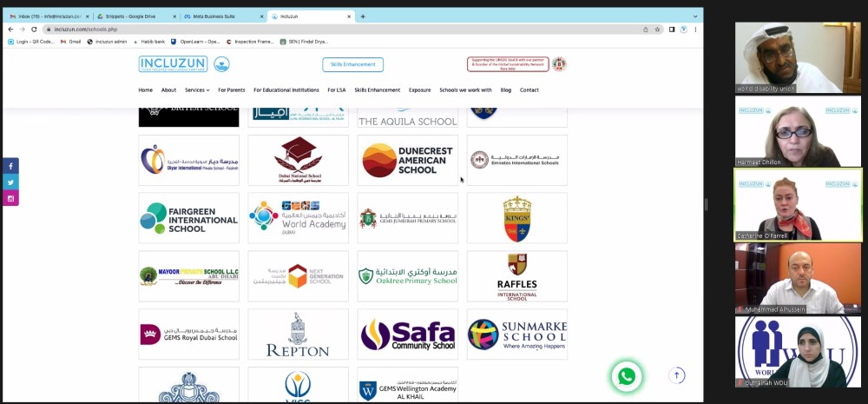Click the Diyar International School logo

pos(188,160)
